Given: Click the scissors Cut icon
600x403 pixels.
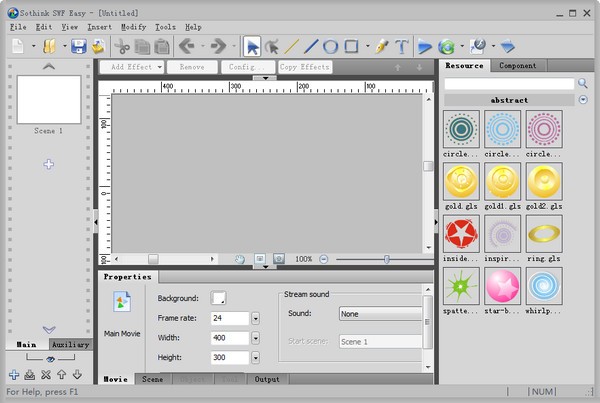Looking at the screenshot, I should pos(122,46).
